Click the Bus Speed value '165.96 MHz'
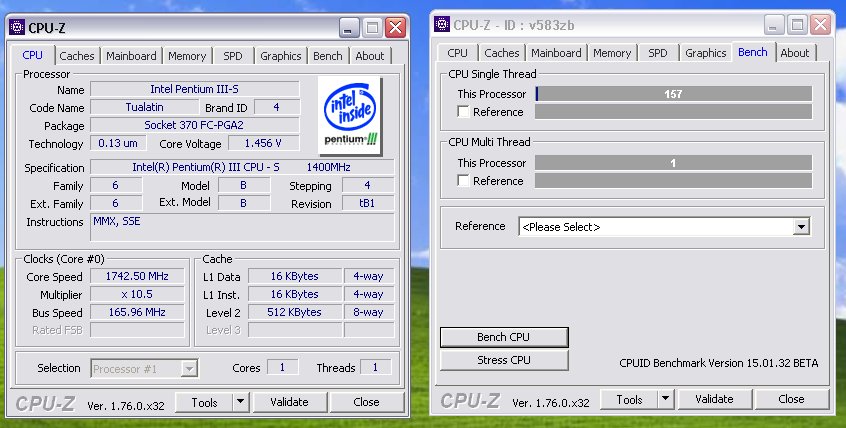The image size is (846, 428). pyautogui.click(x=137, y=312)
